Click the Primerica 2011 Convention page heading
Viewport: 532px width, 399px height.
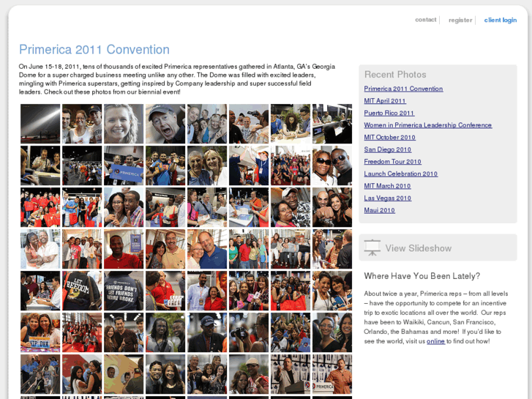tap(94, 50)
